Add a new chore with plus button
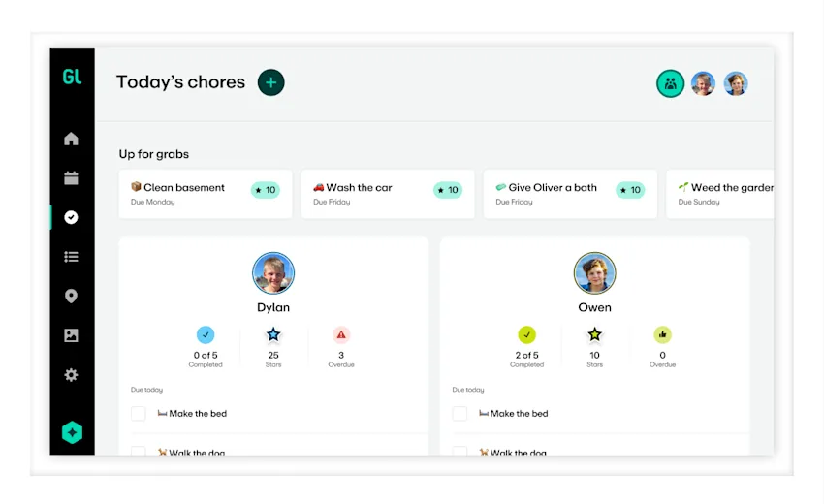 coord(270,82)
